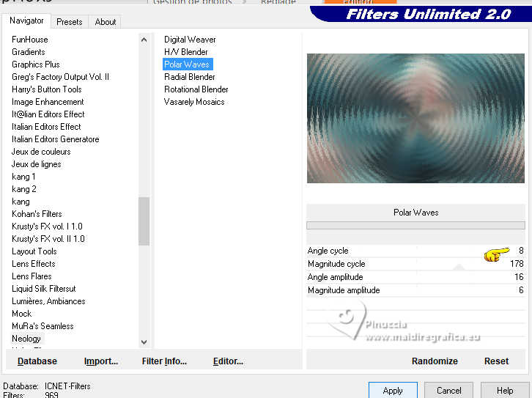Select Lumières, Ambiances category
The width and height of the screenshot is (532, 398).
[48, 301]
